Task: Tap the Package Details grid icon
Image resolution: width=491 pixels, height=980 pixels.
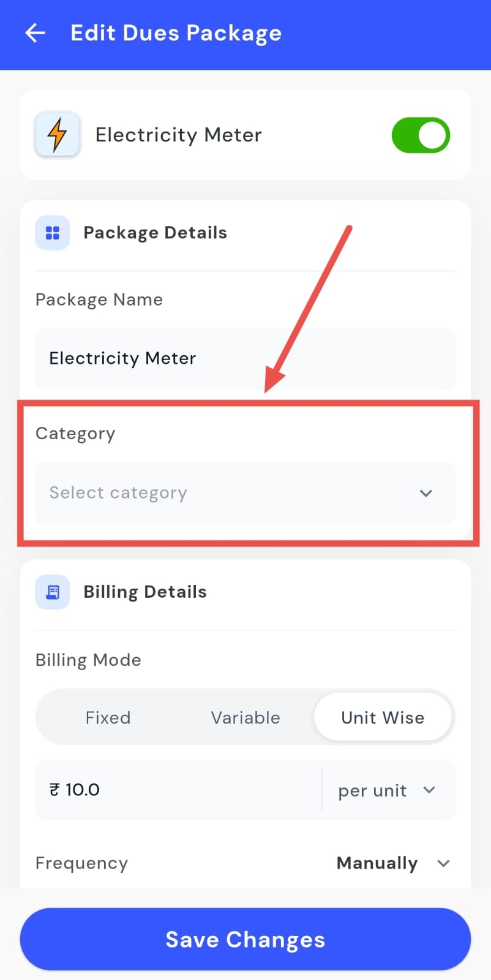Action: coord(53,233)
